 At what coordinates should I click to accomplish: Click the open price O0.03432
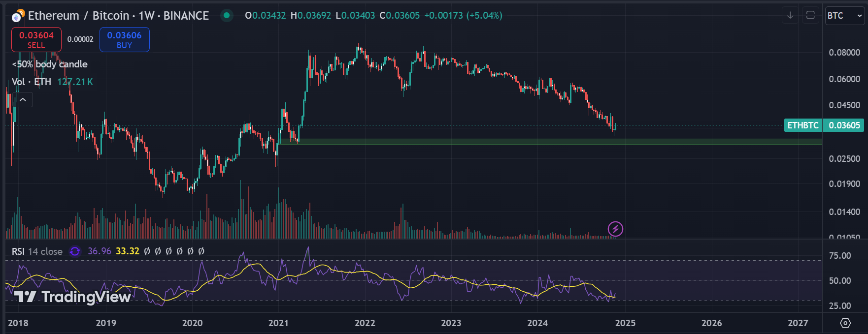[x=265, y=16]
